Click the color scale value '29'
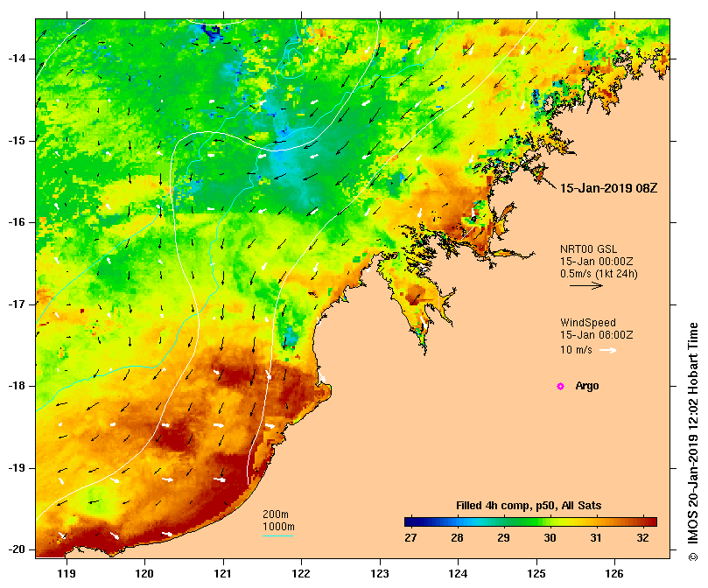Viewport: 708px width, 588px height. pos(503,538)
